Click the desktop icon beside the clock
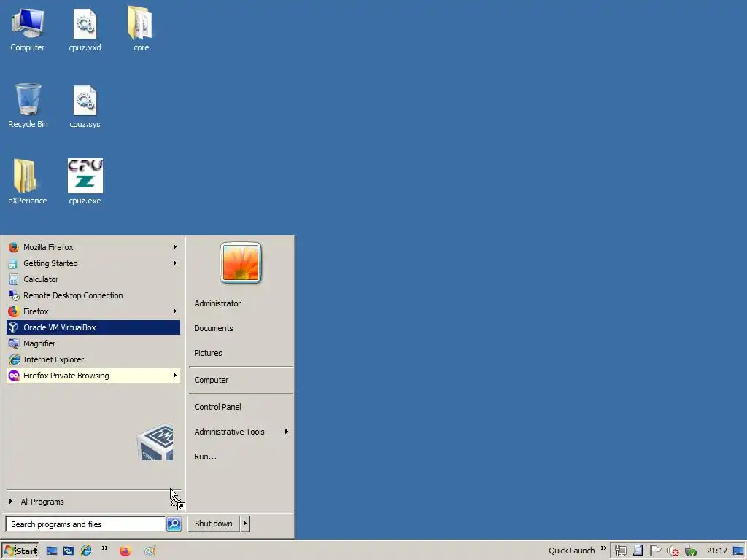Image resolution: width=747 pixels, height=560 pixels. point(739,551)
